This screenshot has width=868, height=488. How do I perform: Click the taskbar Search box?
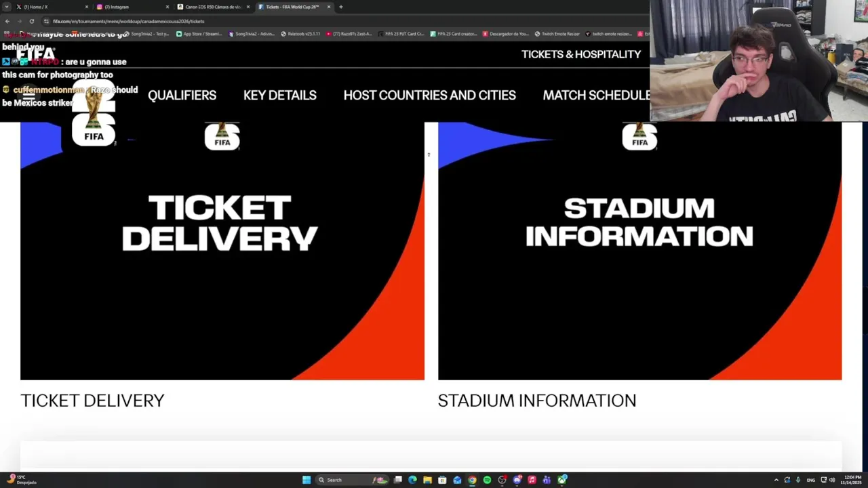[x=353, y=480]
